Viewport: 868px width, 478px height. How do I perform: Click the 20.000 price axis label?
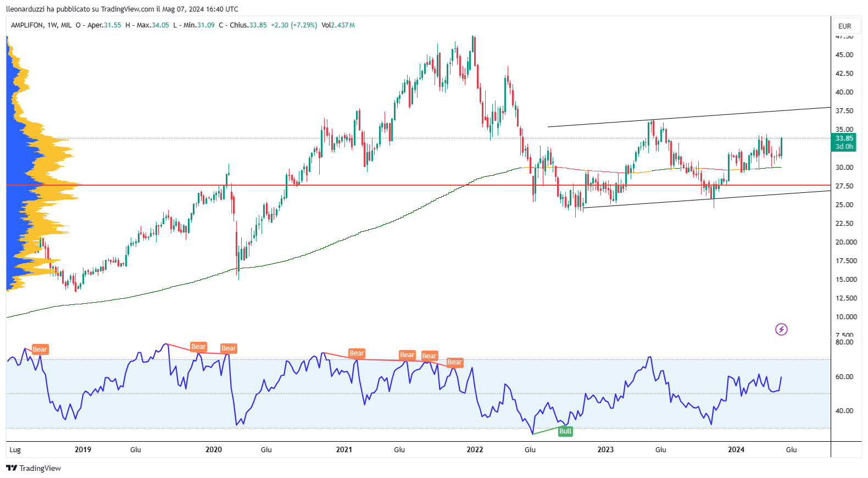(846, 242)
